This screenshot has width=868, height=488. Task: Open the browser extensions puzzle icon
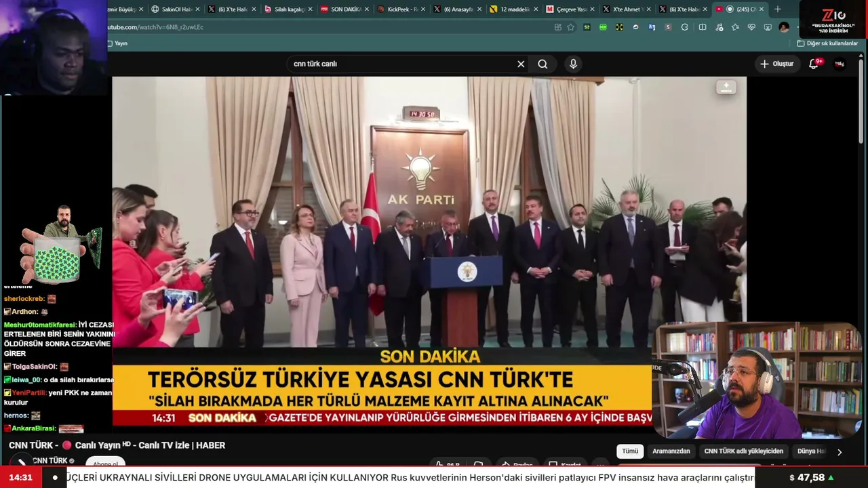pos(684,27)
